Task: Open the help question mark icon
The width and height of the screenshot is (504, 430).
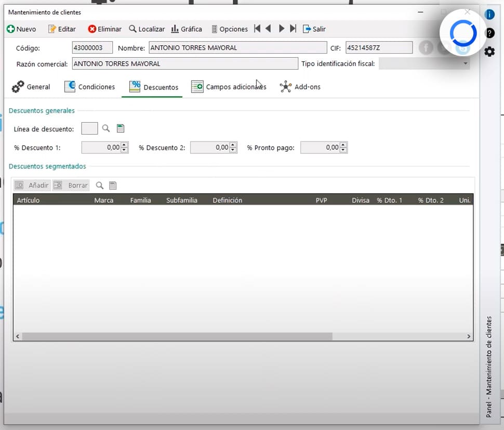Action: 489,33
